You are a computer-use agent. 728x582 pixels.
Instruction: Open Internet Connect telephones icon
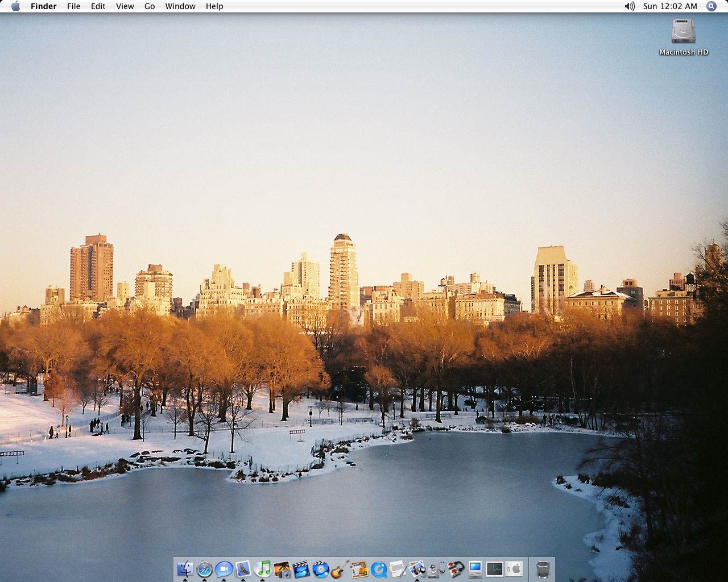click(456, 569)
